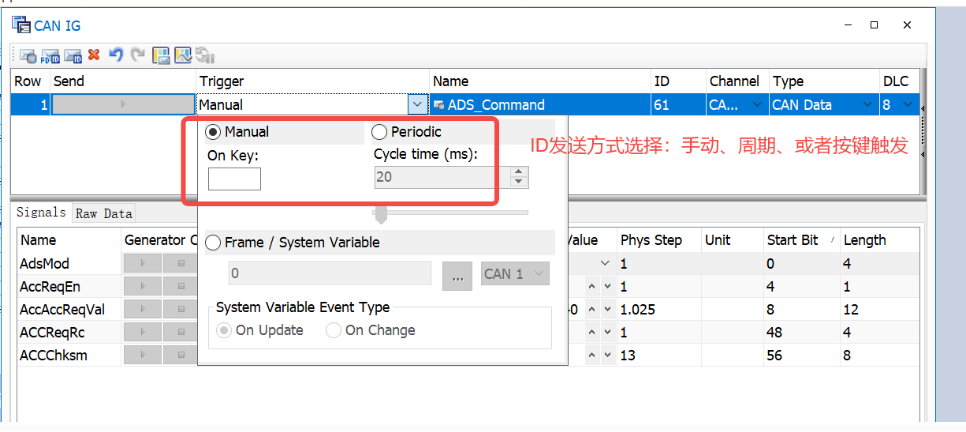Click the undo arrow in toolbar

[x=116, y=55]
